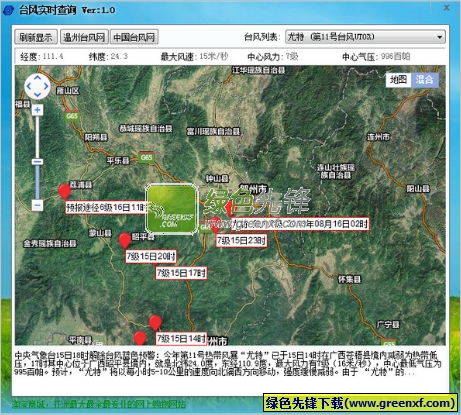Click the typhoon app icon in title bar
The image size is (461, 415).
(x=8, y=10)
